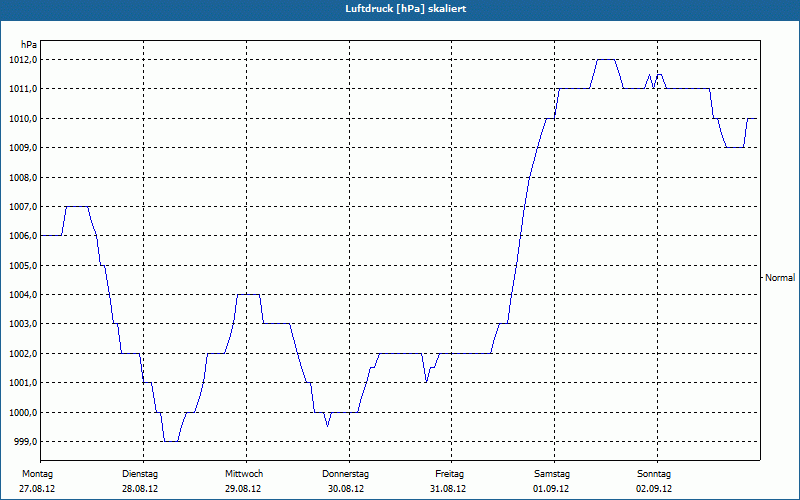
Task: Select the 1005,0 axis value
Action: point(23,266)
